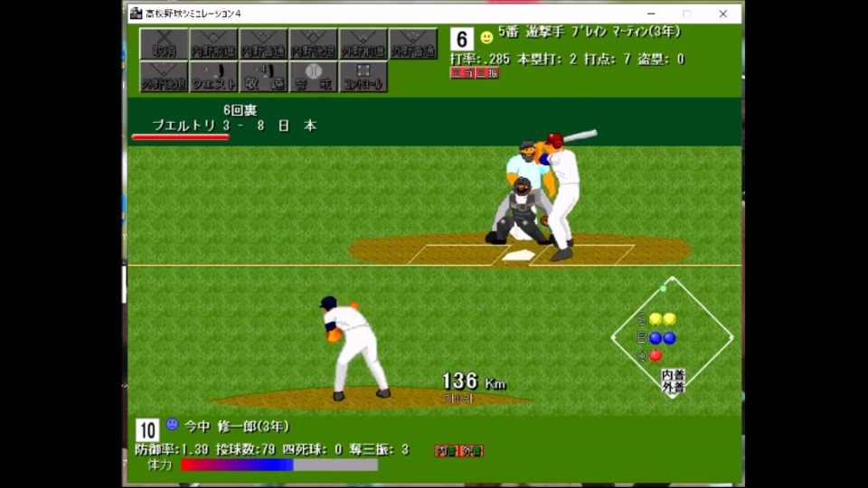Click the home run stat '本塁打: 2'

(548, 60)
